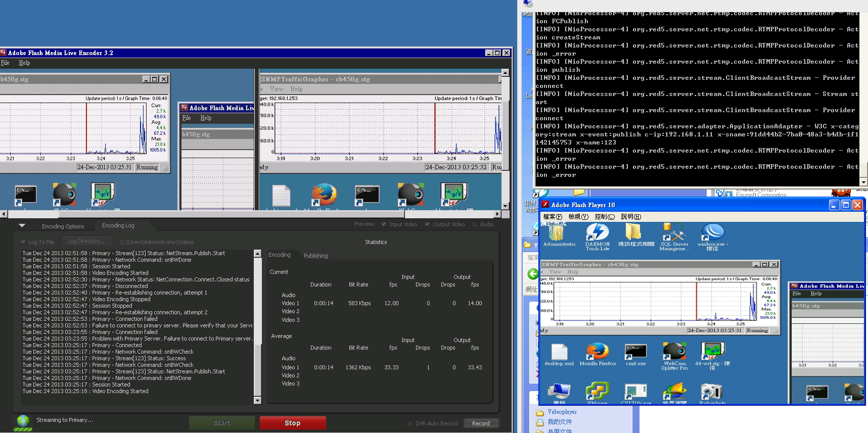
Task: Click blank document icon in encoder output preview
Action: tap(281, 196)
